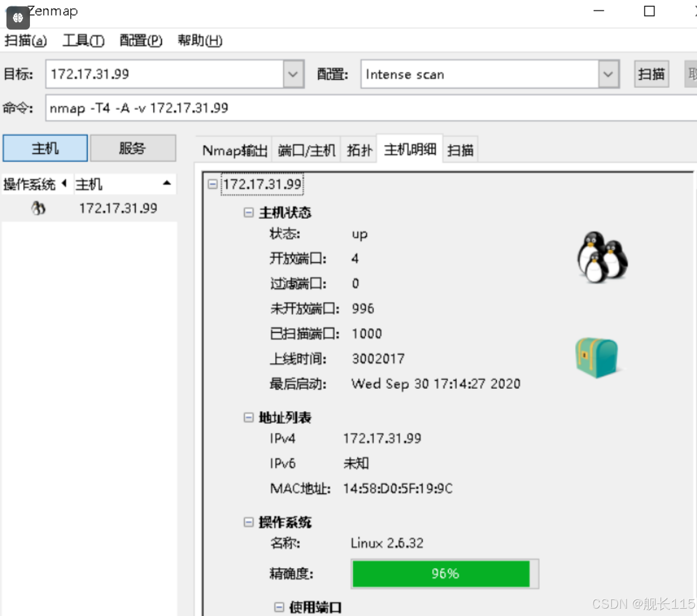The image size is (697, 616).
Task: Open the 工具(T) menu
Action: (83, 41)
